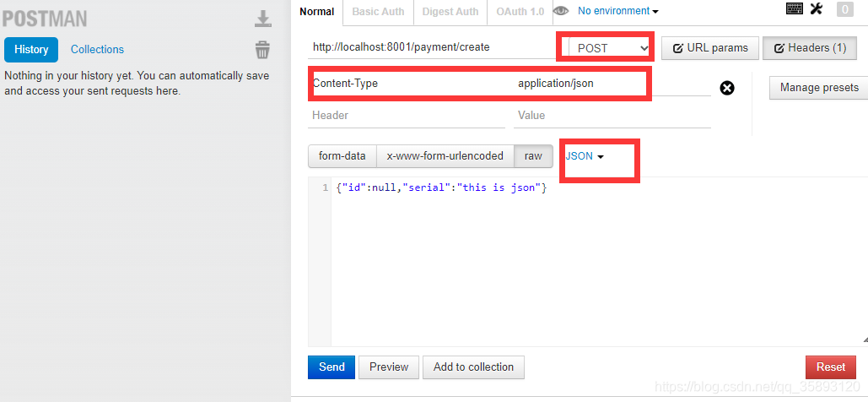Click Add to collection button
This screenshot has height=402, width=868.
473,367
